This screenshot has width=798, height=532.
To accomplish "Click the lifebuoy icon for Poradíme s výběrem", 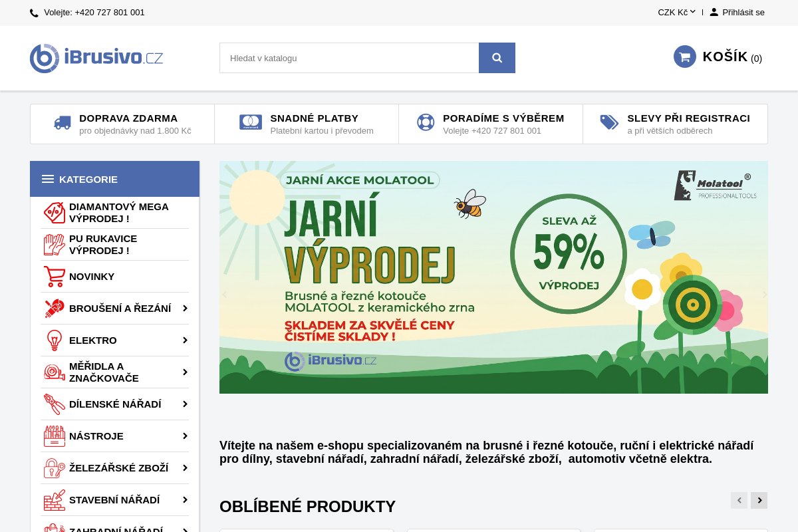I will click(426, 122).
